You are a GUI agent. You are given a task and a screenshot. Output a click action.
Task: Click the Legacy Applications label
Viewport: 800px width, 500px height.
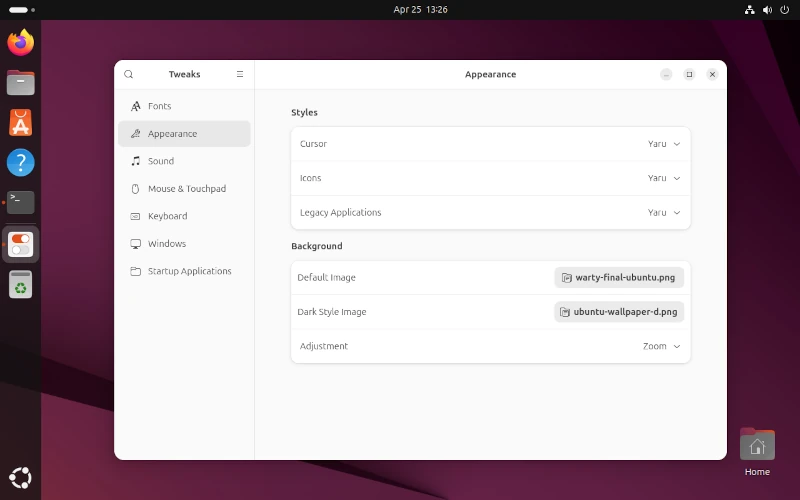click(340, 212)
